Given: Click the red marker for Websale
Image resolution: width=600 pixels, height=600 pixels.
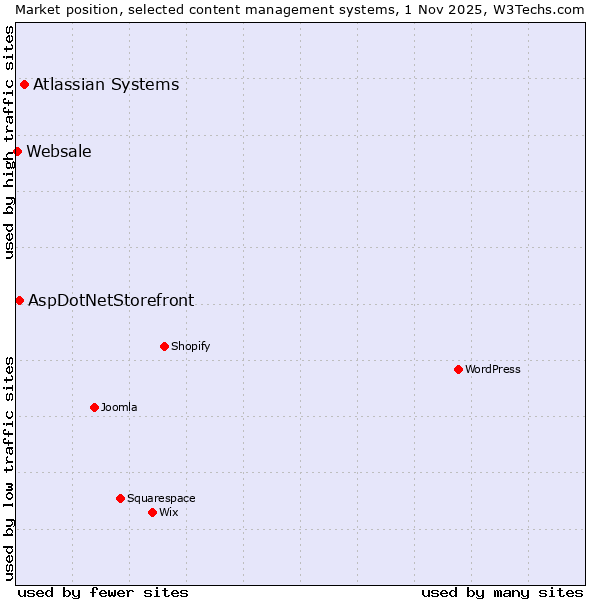Looking at the screenshot, I should coord(17,152).
